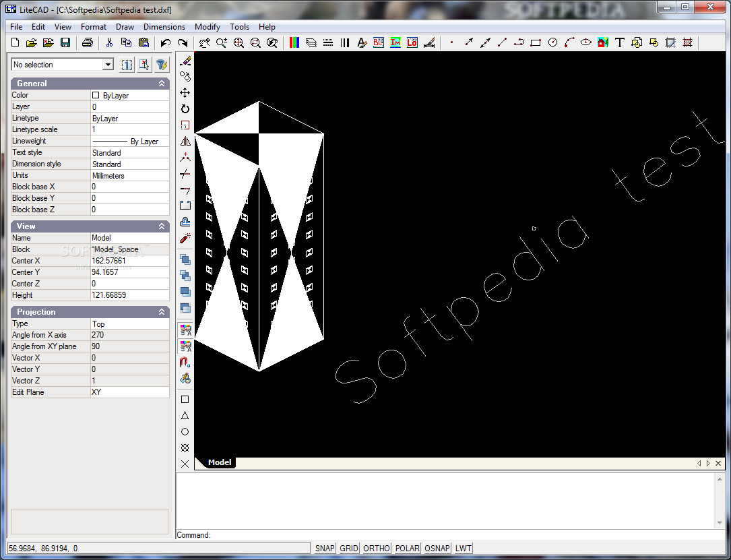
Task: Open the Linetypes dashed-lines icon
Action: 327,43
